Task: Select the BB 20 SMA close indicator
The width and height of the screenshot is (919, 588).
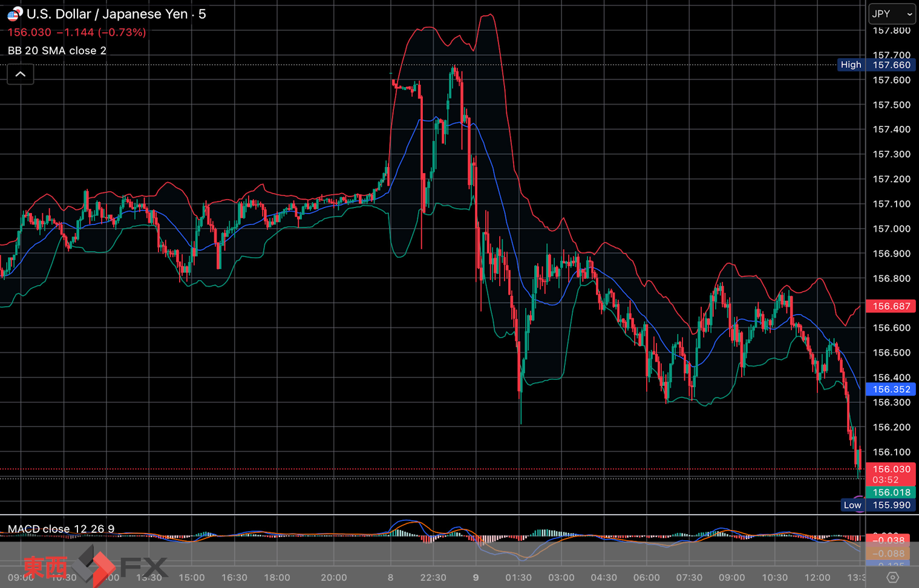Action: coord(57,51)
